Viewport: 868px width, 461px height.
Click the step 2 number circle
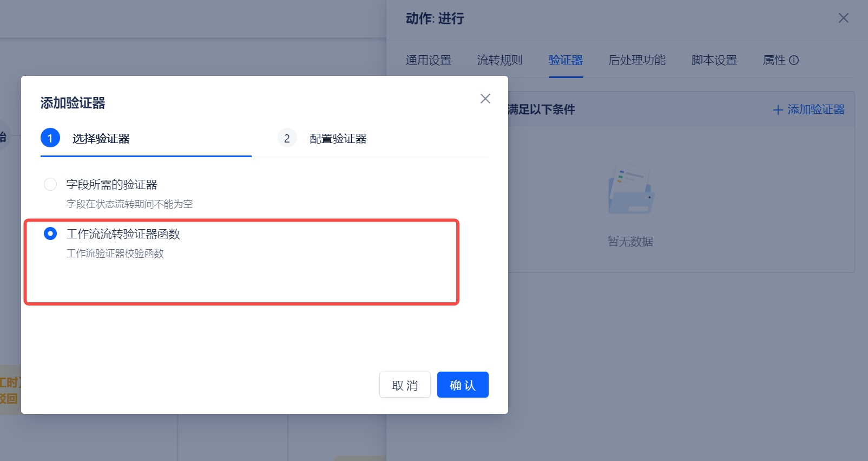[x=287, y=138]
